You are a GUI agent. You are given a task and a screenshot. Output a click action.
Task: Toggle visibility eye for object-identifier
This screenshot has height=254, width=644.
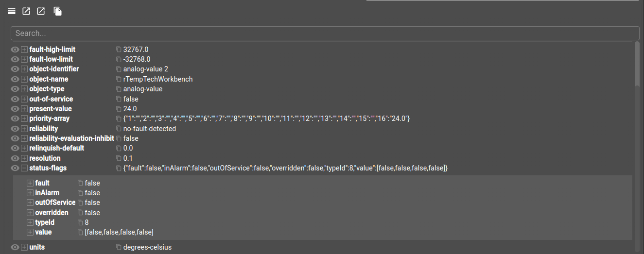[15, 69]
